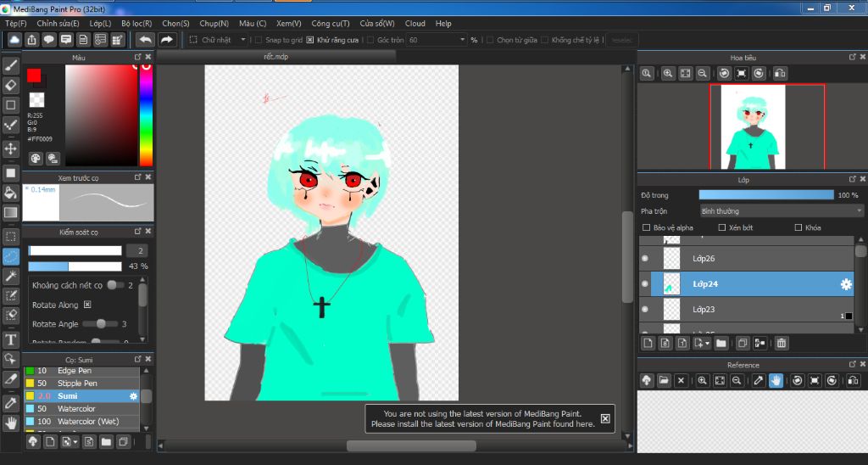Toggle Khử răng cưa checkbox
This screenshot has height=465, width=868.
click(x=310, y=40)
